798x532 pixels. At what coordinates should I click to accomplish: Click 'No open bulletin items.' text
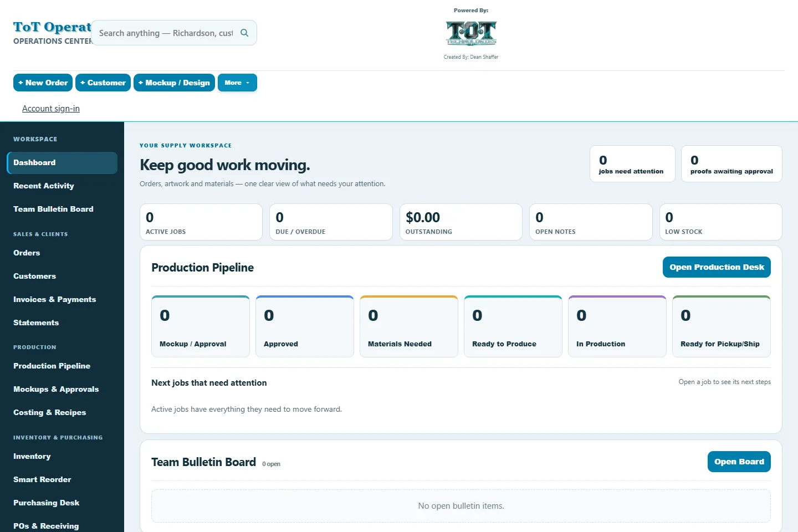click(461, 506)
